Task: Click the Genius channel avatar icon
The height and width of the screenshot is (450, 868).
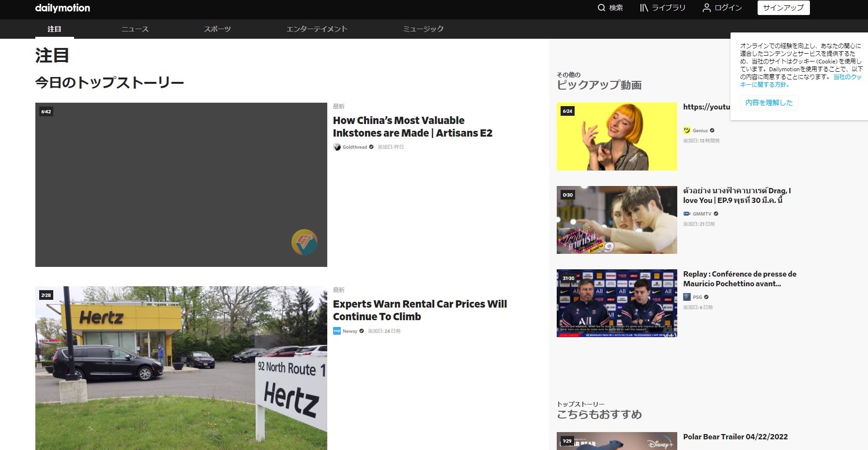Action: coord(686,130)
